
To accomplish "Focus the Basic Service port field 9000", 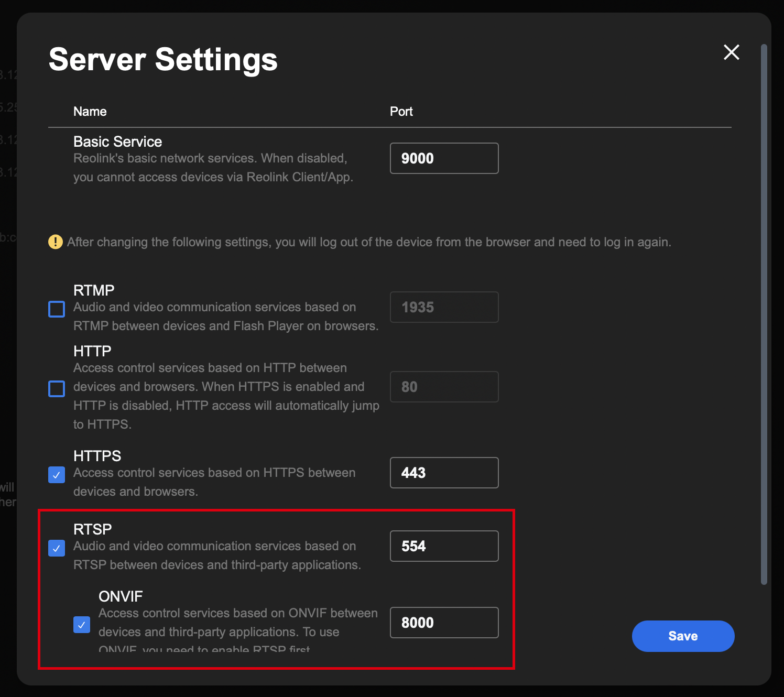I will click(x=444, y=158).
